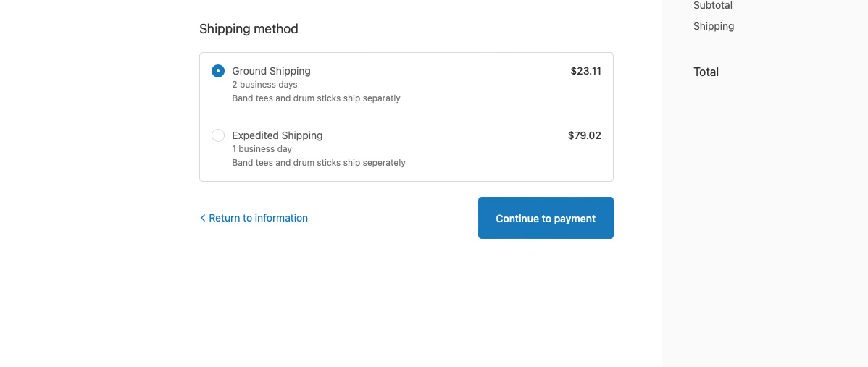868x367 pixels.
Task: Click the $79.02 expedited shipping price
Action: click(x=584, y=135)
